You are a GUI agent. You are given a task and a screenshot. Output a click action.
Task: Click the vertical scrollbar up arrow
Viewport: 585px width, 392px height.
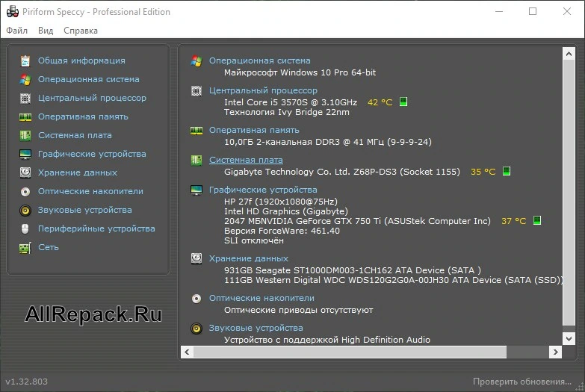[569, 54]
